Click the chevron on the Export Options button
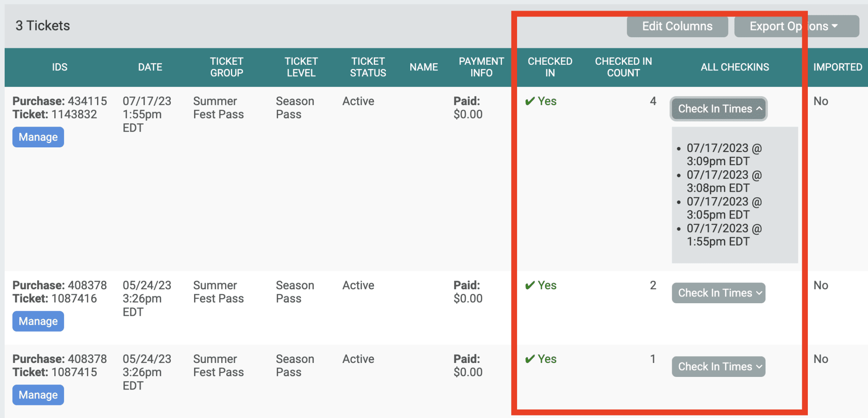This screenshot has width=868, height=418. coord(834,26)
